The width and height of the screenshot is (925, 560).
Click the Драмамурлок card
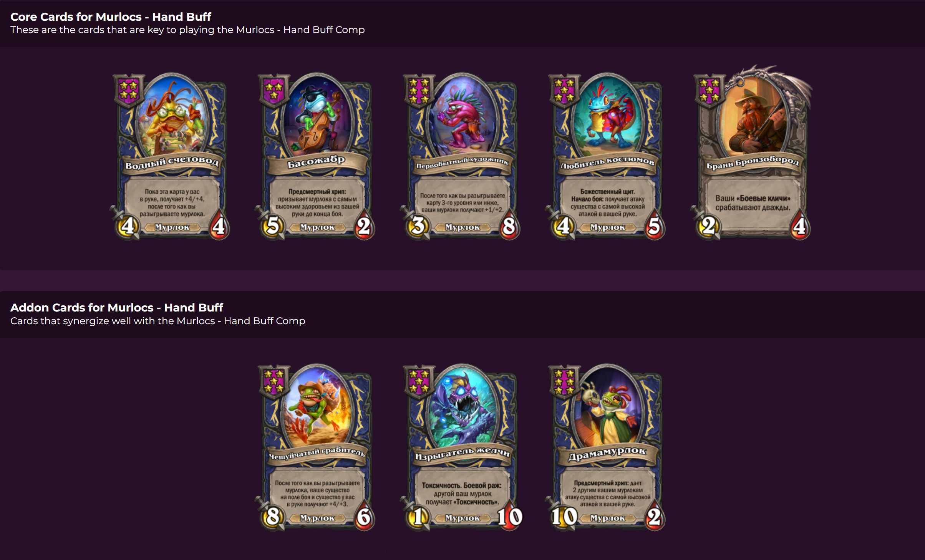click(x=607, y=447)
